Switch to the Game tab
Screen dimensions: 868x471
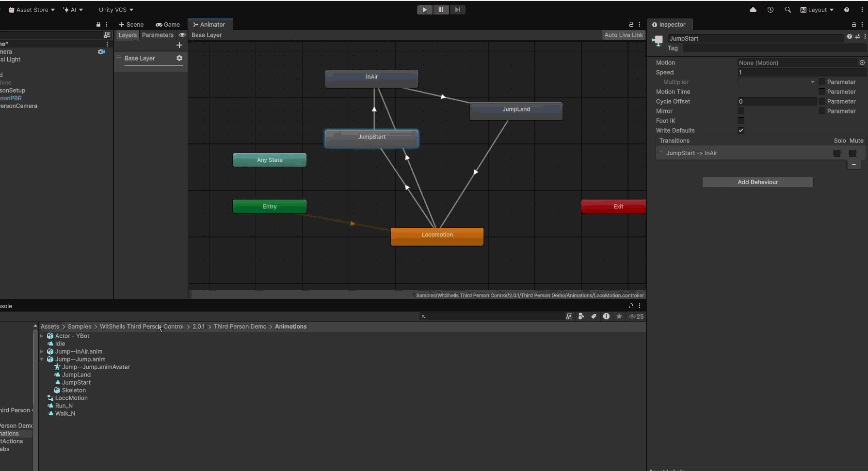tap(168, 24)
